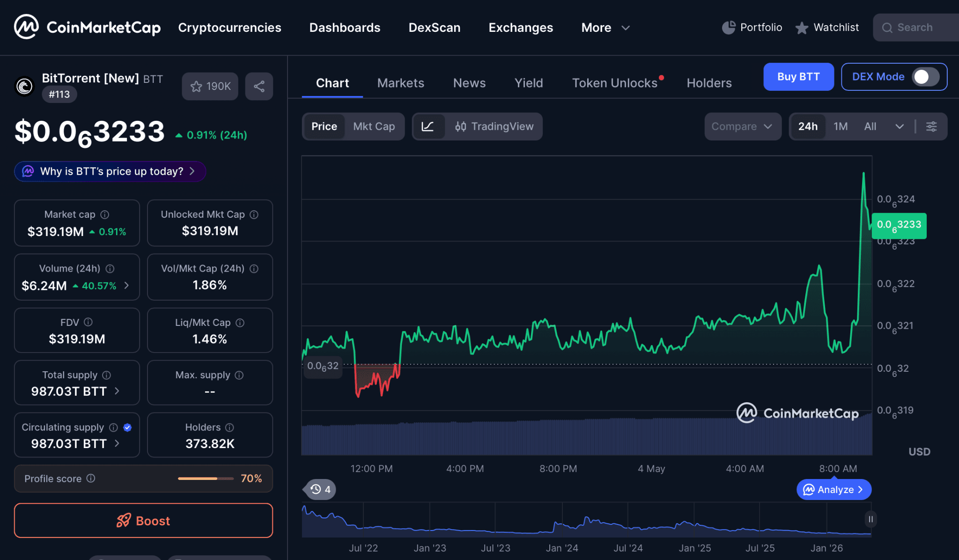Expand Total supply details chevron

point(117,391)
